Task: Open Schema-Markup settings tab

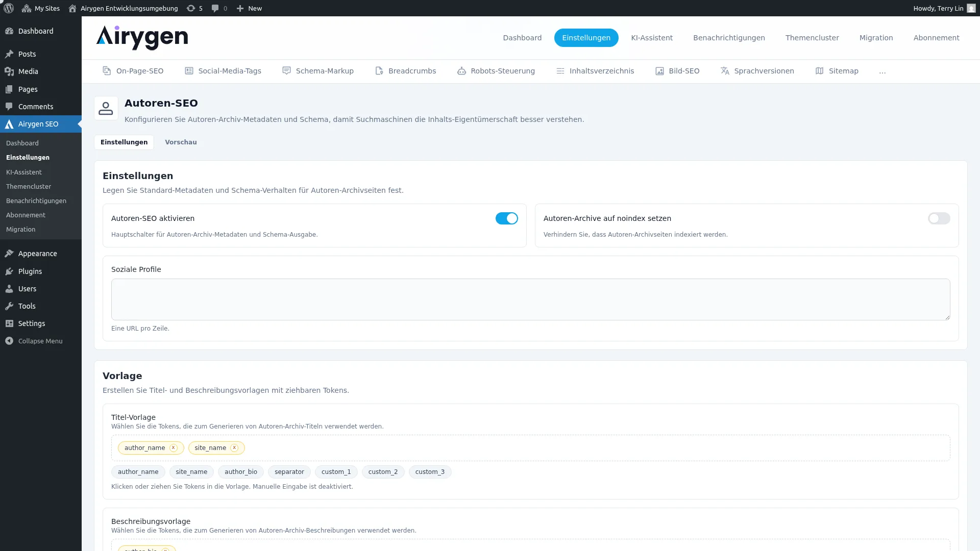Action: (318, 71)
